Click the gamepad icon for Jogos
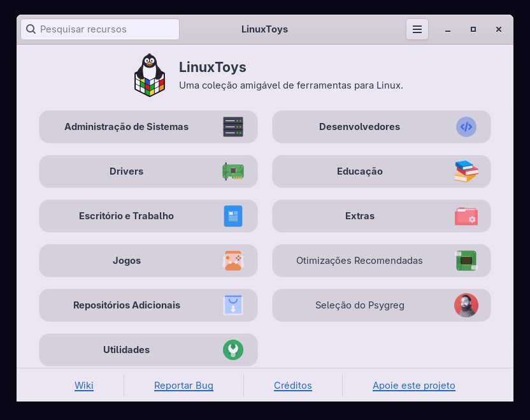The width and height of the screenshot is (530, 420). tap(233, 261)
